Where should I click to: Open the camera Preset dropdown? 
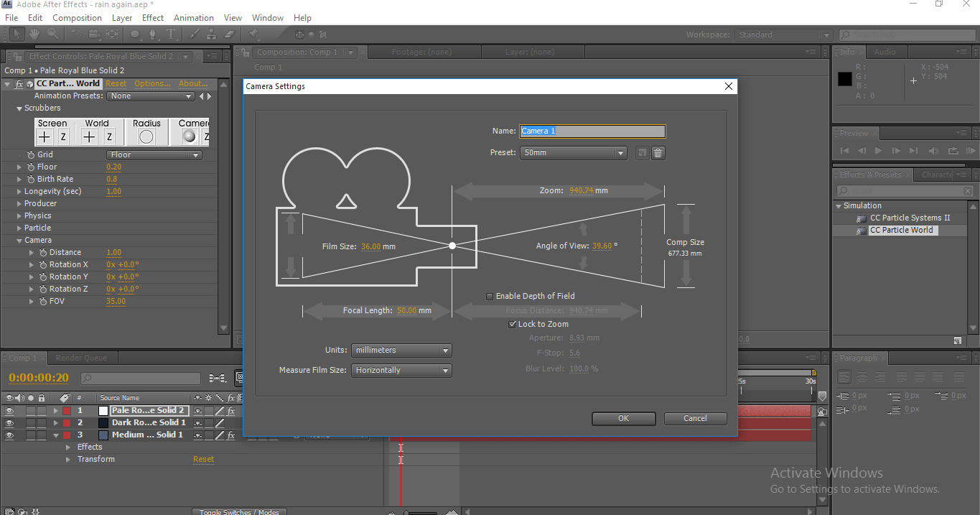pos(573,153)
